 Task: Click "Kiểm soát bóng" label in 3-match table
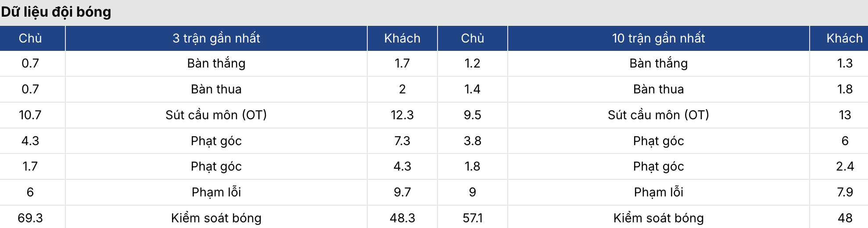(x=216, y=218)
